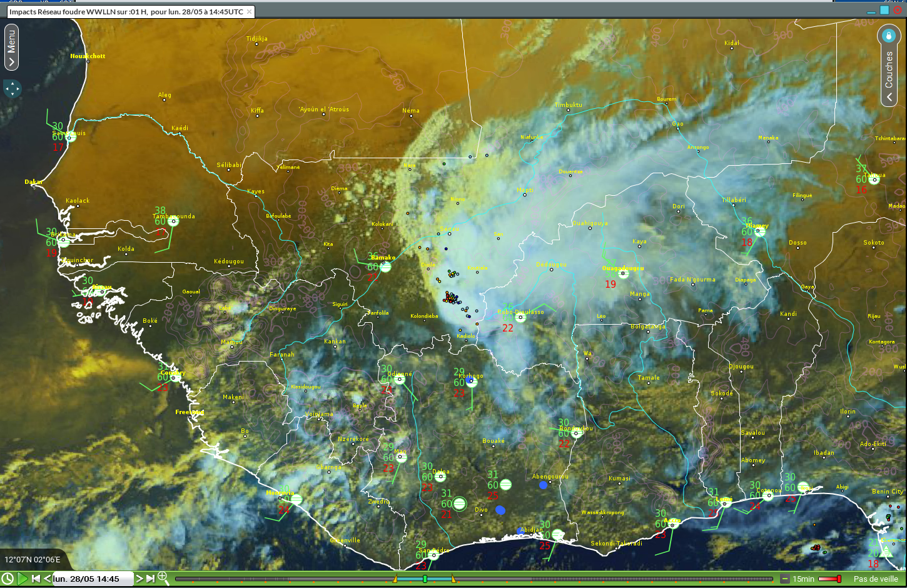Click the Man station observation symbol
This screenshot has width=907, height=588.
pyautogui.click(x=402, y=457)
